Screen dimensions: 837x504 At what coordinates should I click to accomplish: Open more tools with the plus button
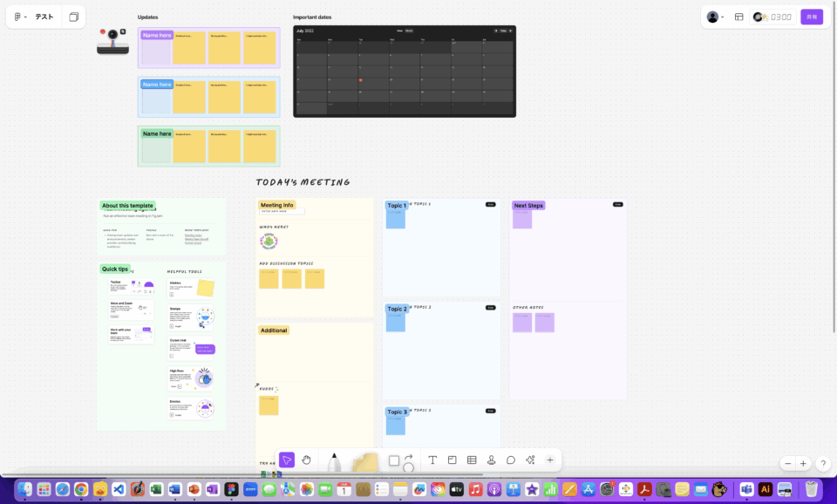550,460
